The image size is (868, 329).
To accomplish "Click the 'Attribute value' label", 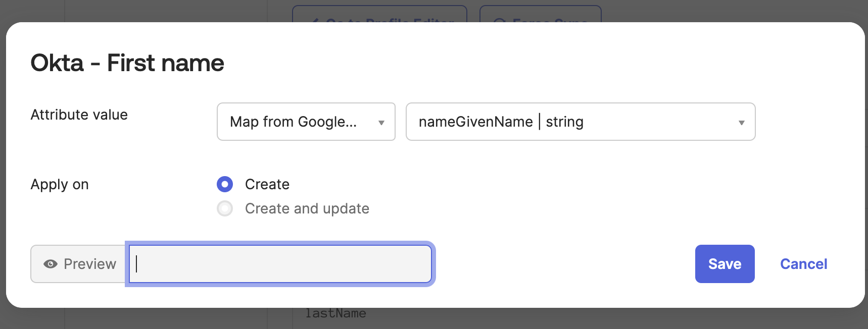I will (79, 115).
